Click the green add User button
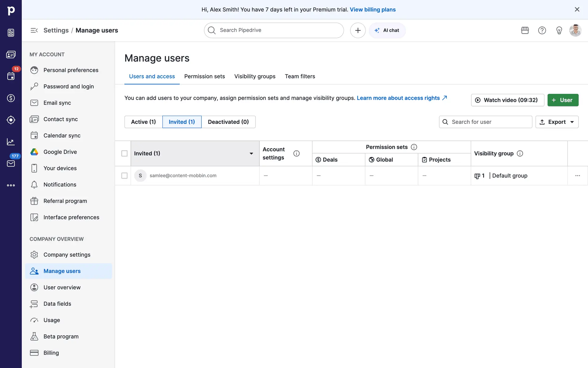This screenshot has height=368, width=588. [x=563, y=100]
